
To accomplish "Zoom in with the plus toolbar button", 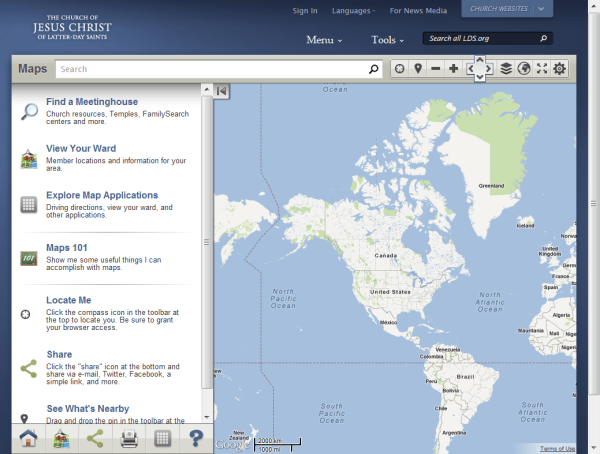I will (x=453, y=69).
